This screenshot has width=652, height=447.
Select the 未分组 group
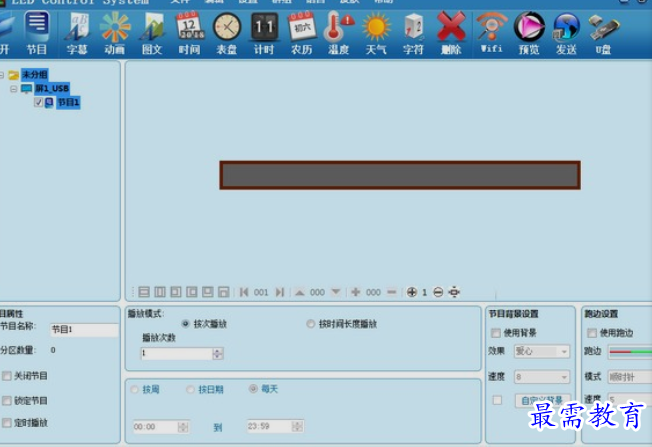click(x=35, y=75)
